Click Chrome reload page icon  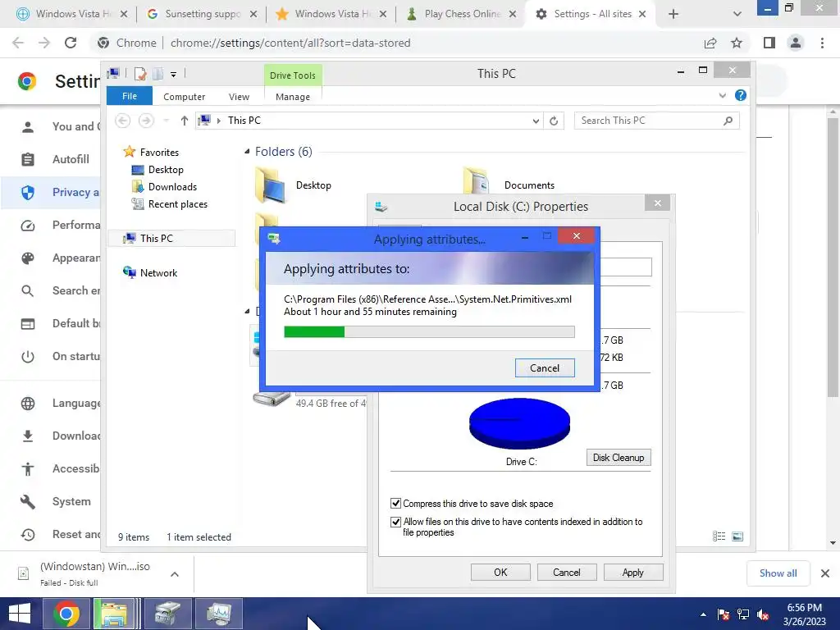pos(71,43)
